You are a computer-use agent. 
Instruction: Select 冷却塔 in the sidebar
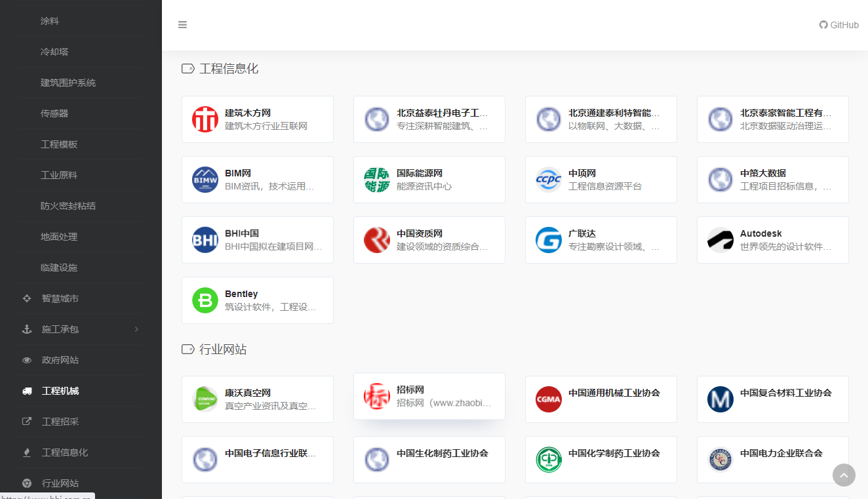tap(54, 52)
